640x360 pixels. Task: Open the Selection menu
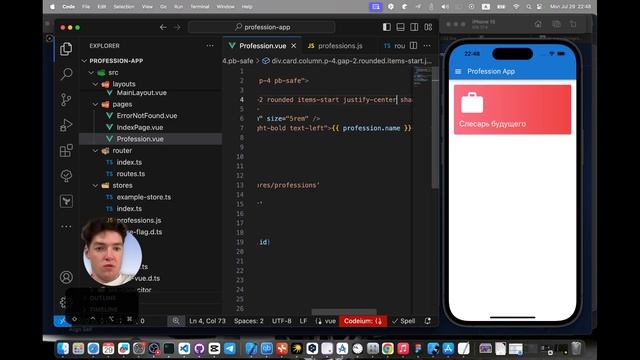[x=124, y=7]
